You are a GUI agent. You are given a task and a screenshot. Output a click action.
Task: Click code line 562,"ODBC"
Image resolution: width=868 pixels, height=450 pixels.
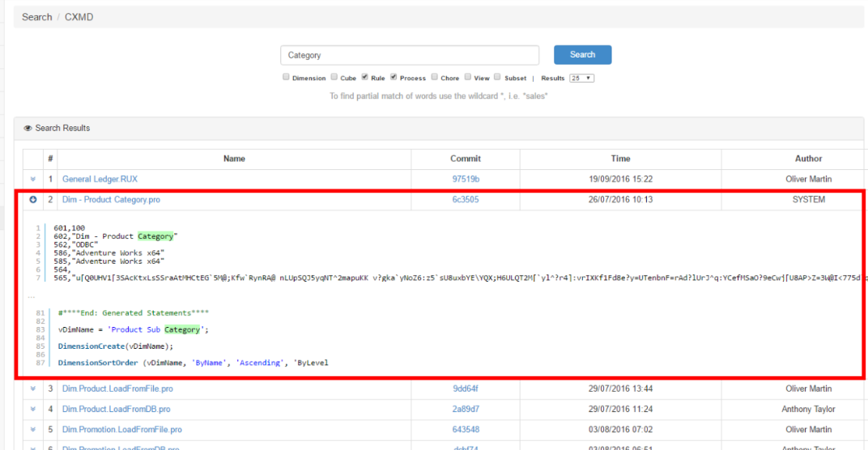pos(76,244)
